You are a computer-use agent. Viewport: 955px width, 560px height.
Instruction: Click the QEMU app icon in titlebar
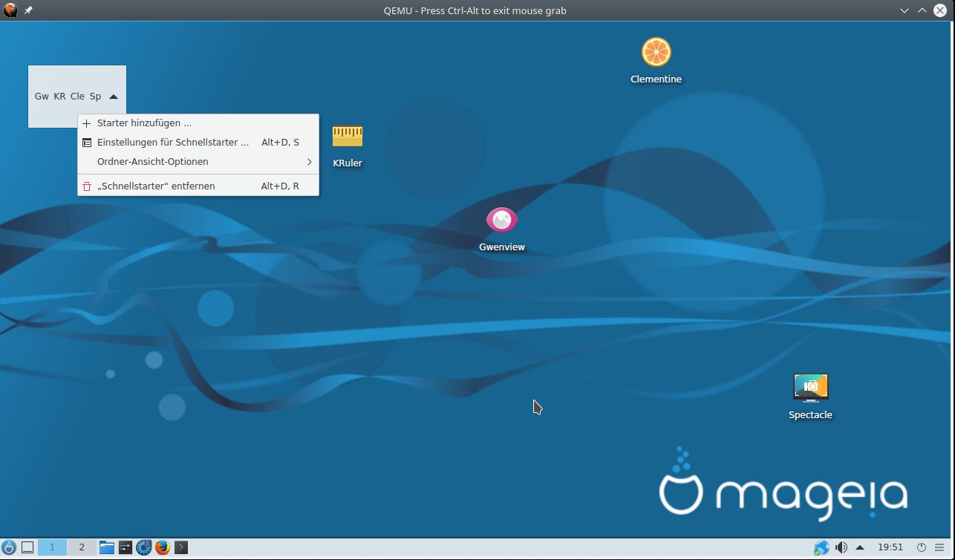[x=10, y=10]
